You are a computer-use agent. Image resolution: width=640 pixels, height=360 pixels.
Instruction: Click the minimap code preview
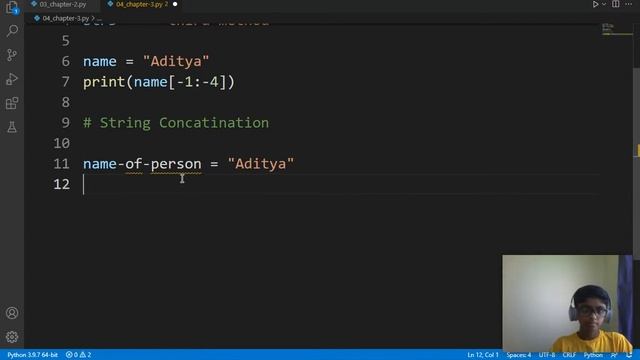pos(616,30)
